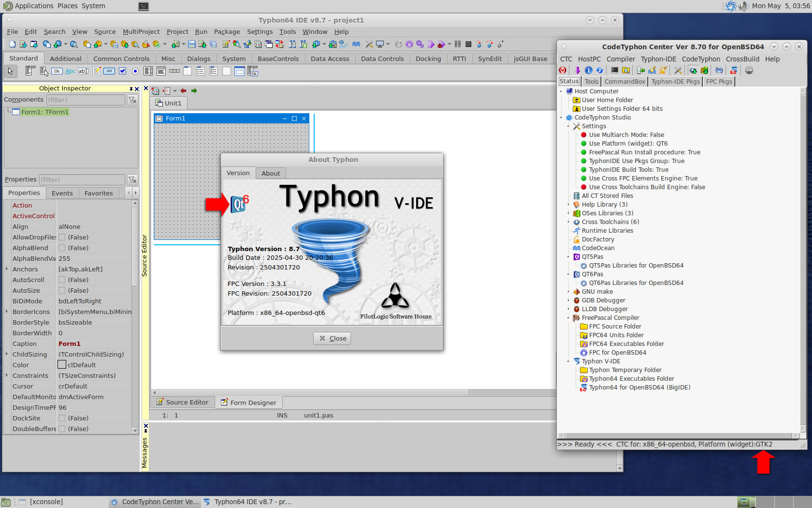Select the TPopupMenu component icon
This screenshot has height=508, width=812.
pos(44,71)
